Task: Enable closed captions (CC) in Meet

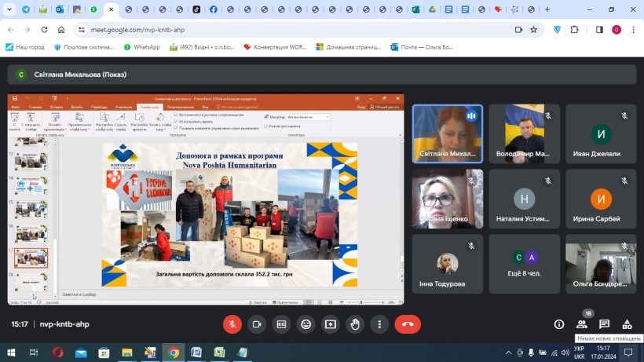Action: [x=281, y=324]
